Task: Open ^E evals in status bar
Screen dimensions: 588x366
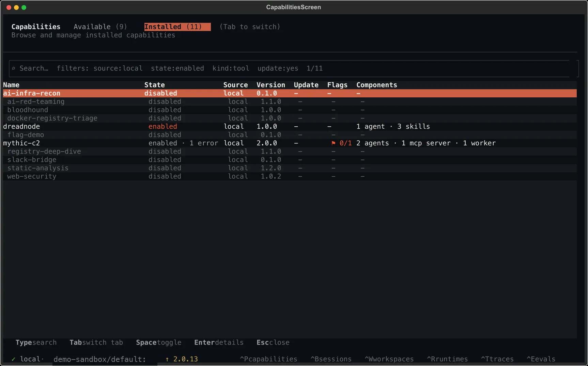Action: [x=541, y=359]
